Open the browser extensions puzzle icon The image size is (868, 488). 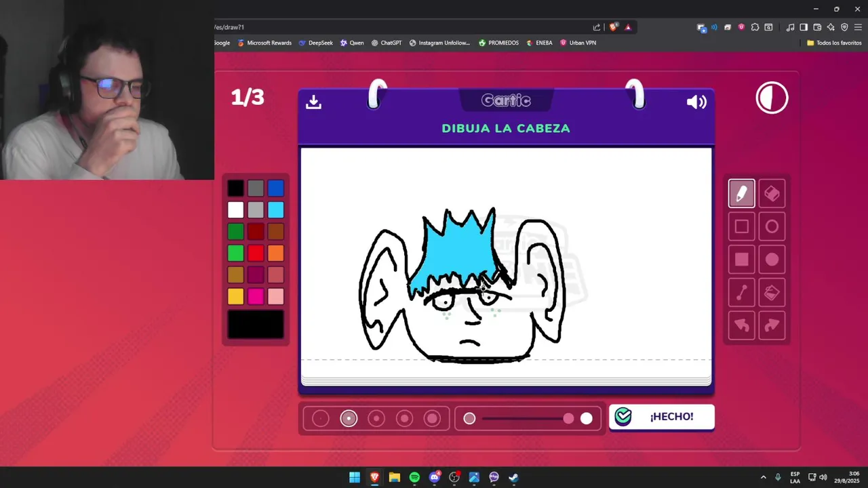click(755, 27)
